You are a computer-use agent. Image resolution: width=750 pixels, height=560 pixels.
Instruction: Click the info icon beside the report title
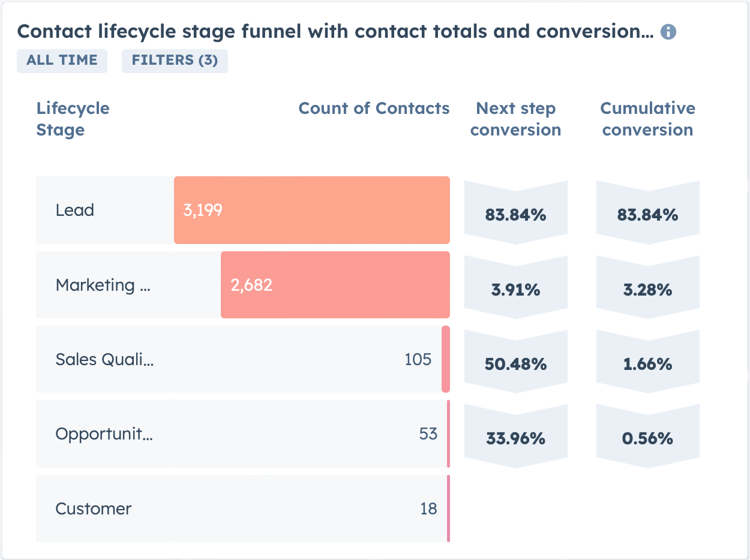click(669, 32)
